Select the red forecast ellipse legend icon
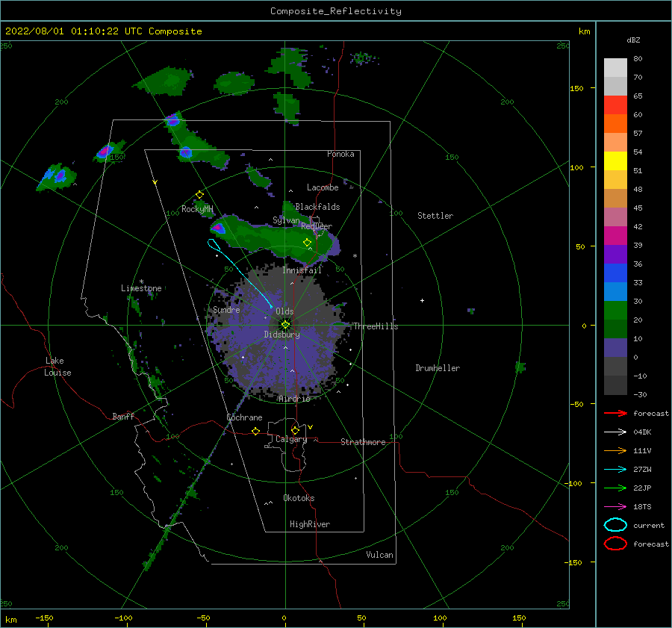 click(x=615, y=544)
